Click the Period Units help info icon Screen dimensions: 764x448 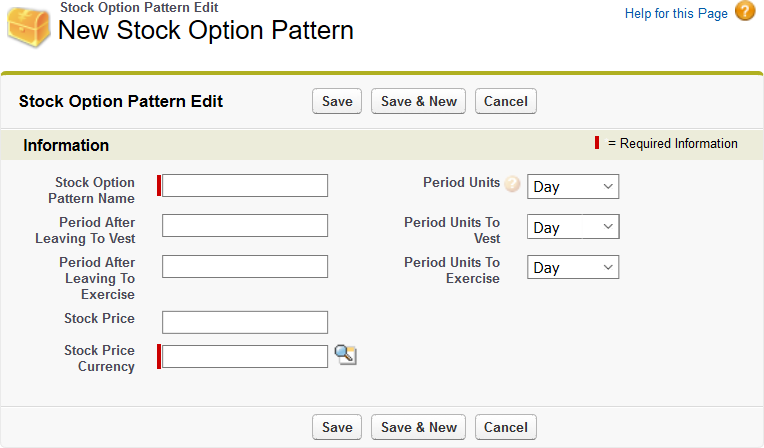[x=512, y=184]
